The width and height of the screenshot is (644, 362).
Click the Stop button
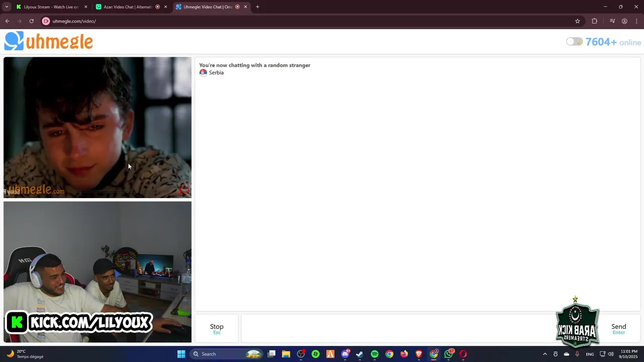point(217,328)
